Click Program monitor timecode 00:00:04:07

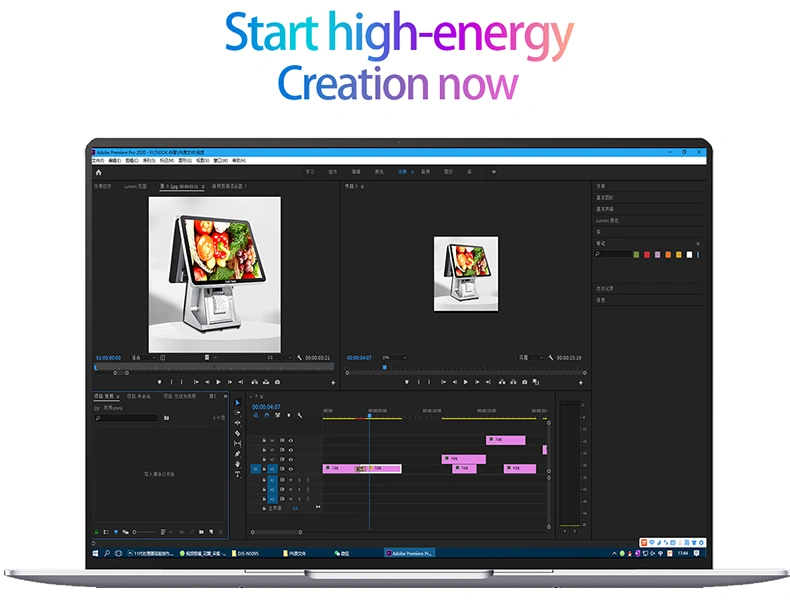pos(359,358)
